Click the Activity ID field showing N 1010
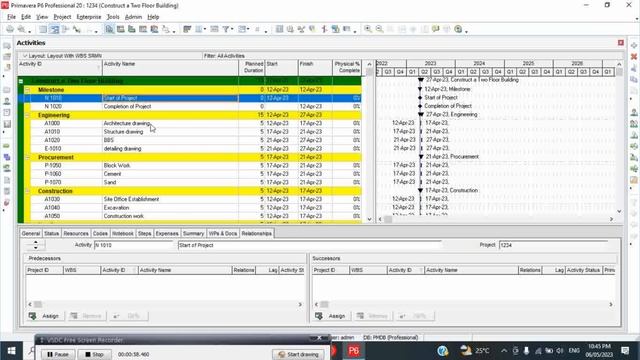This screenshot has height=360, width=640. [134, 245]
